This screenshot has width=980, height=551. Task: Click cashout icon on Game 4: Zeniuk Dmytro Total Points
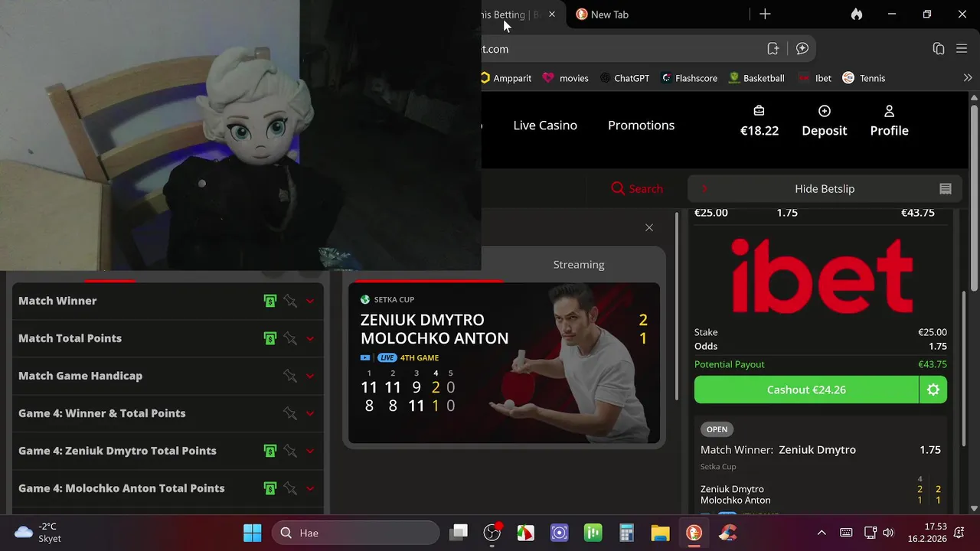pyautogui.click(x=269, y=451)
